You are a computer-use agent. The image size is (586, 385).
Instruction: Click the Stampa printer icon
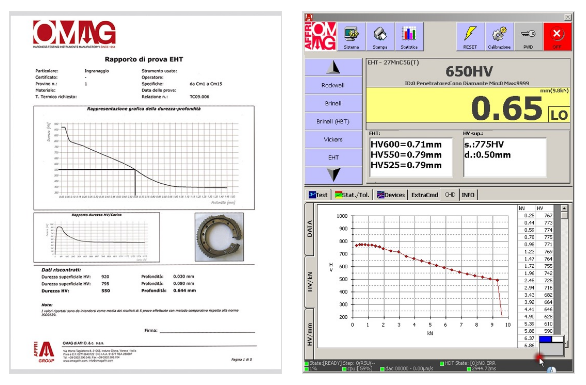380,37
